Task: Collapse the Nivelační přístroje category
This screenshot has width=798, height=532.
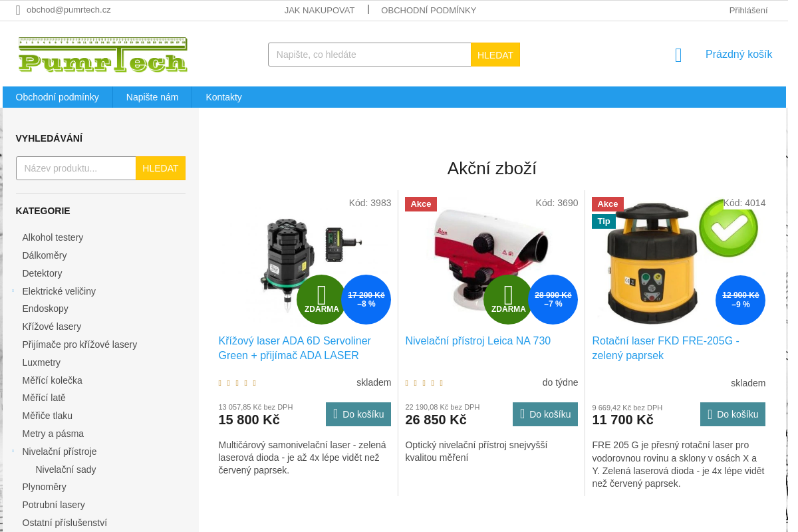Action: tap(13, 452)
